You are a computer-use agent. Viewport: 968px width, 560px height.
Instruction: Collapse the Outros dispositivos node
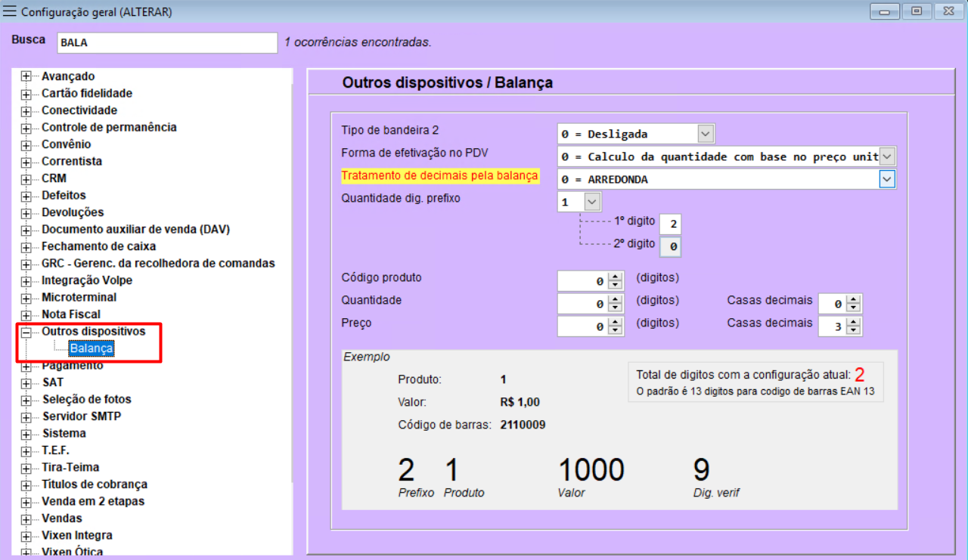tap(26, 331)
